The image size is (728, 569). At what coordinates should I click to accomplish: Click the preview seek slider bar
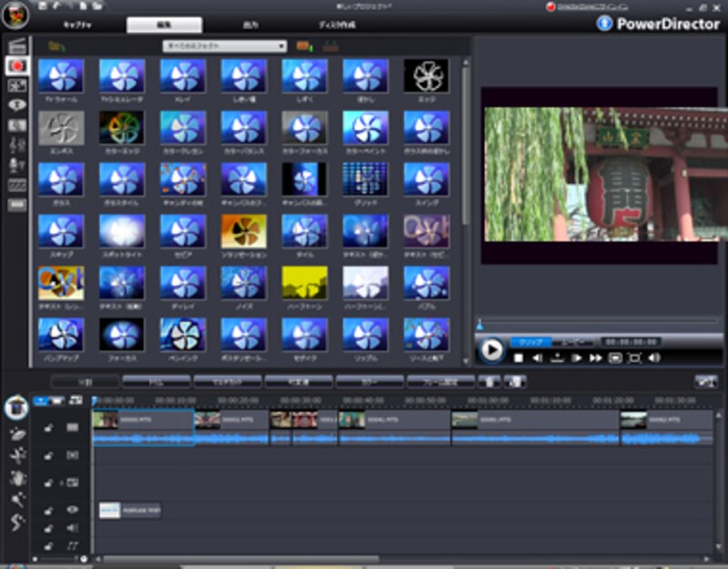point(598,320)
